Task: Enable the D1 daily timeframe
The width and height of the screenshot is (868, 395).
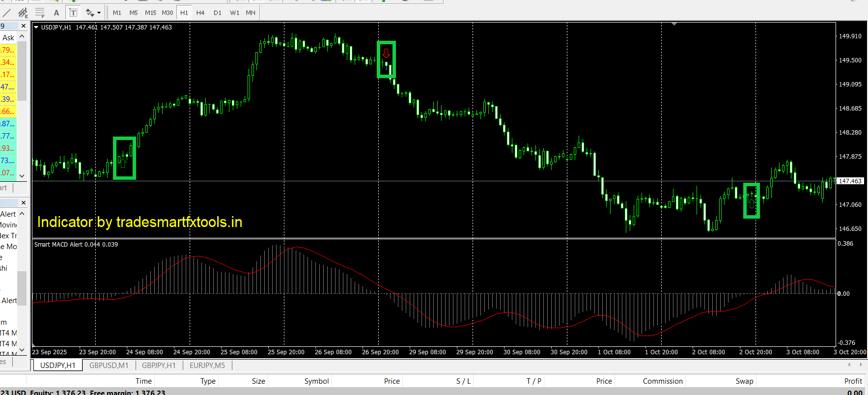Action: coord(217,13)
